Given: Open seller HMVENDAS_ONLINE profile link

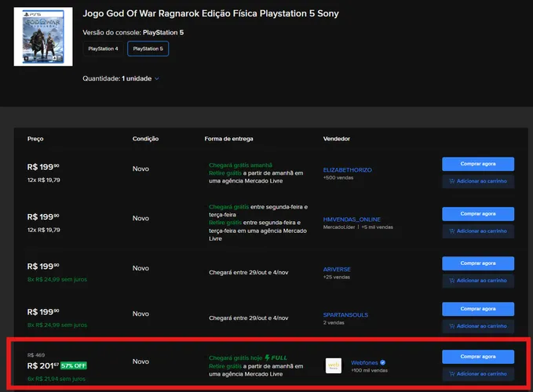Looking at the screenshot, I should pos(352,220).
